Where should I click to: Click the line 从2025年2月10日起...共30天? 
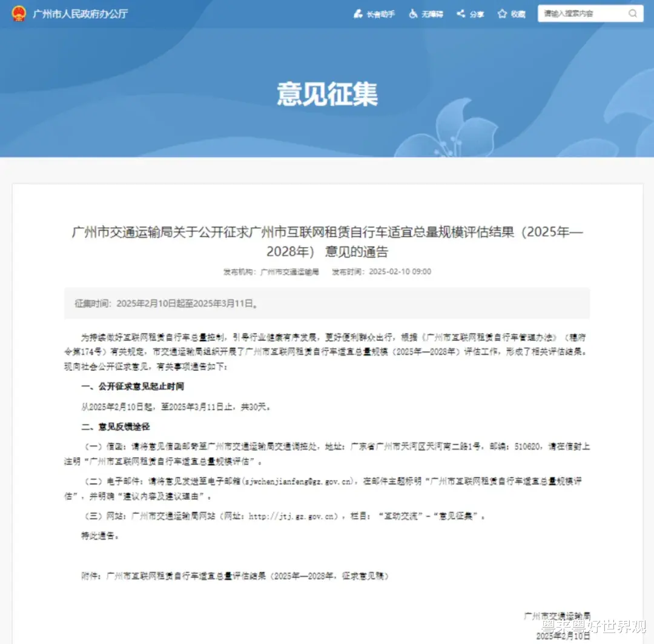[176, 407]
